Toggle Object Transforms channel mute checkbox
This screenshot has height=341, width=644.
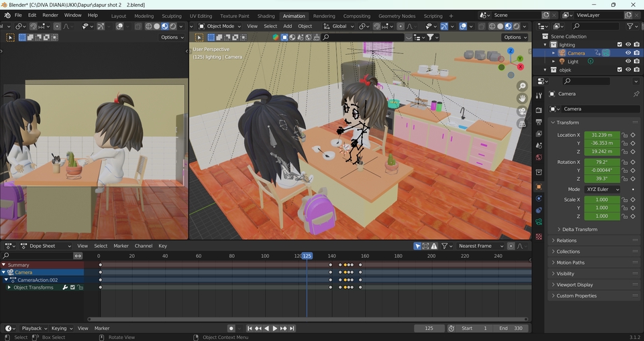(72, 287)
